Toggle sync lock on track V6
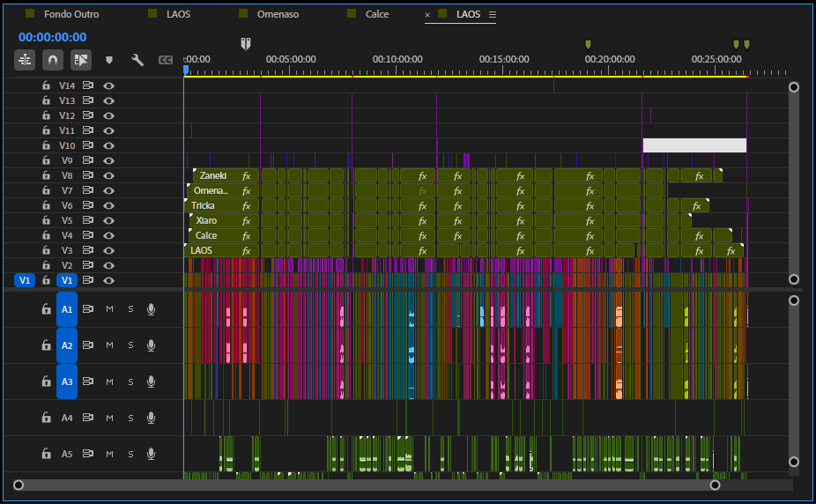This screenshot has height=504, width=816. 88,205
